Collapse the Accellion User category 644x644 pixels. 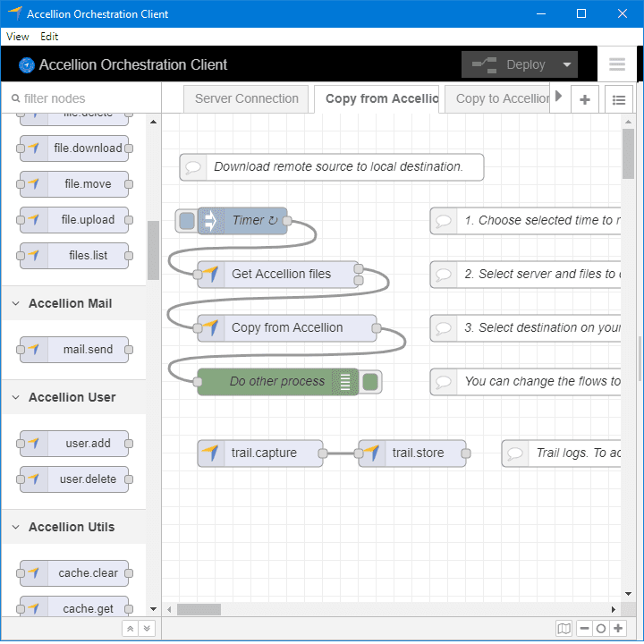pos(15,397)
